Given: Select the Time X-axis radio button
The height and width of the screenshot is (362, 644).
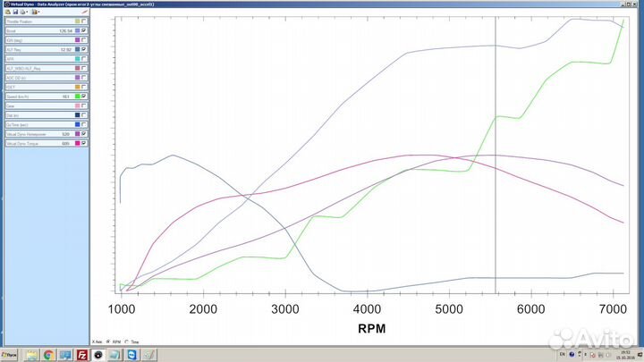Looking at the screenshot, I should tap(127, 341).
